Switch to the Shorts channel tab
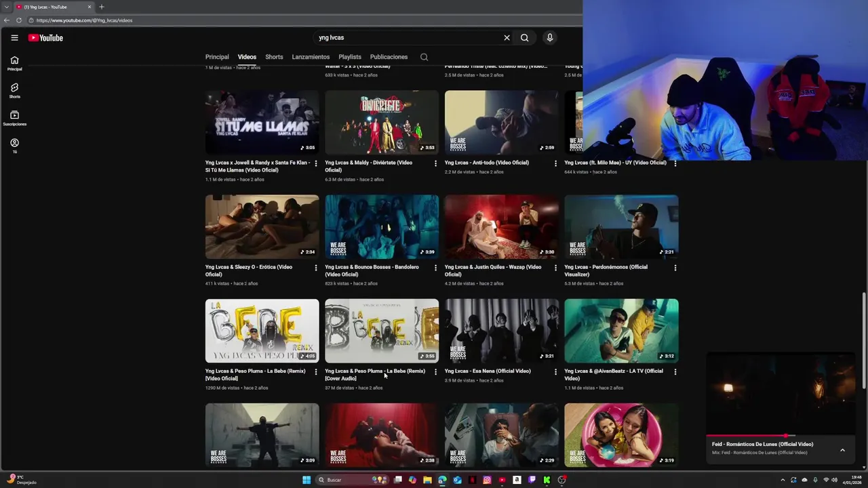This screenshot has height=488, width=868. point(274,57)
